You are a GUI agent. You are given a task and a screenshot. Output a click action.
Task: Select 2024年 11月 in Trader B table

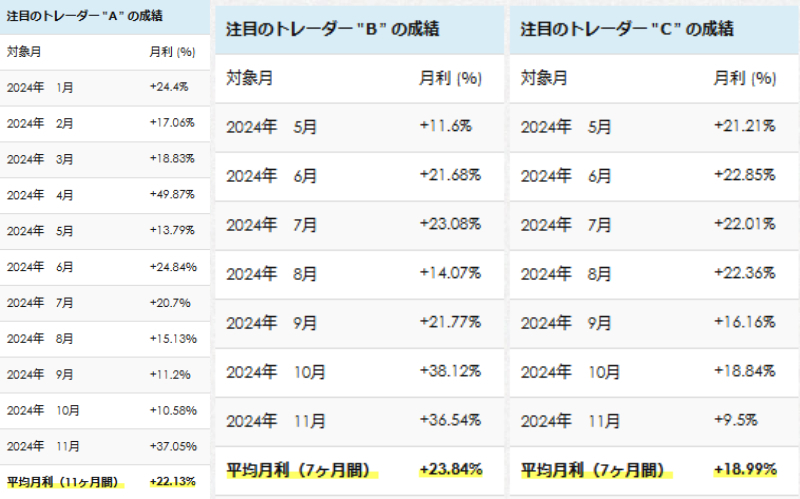[276, 421]
